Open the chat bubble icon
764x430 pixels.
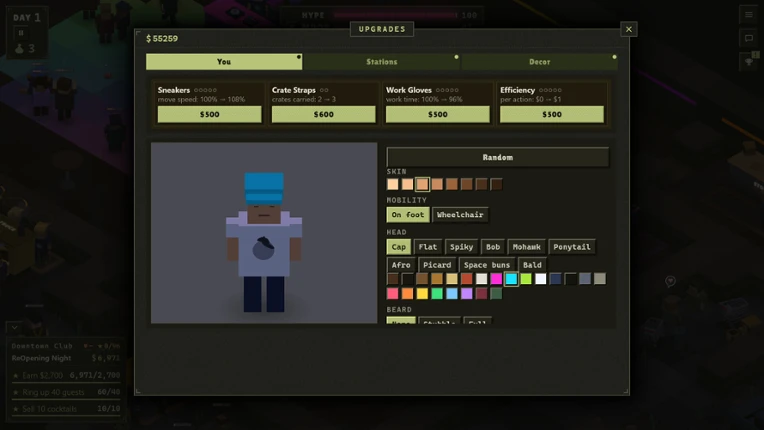[x=748, y=38]
